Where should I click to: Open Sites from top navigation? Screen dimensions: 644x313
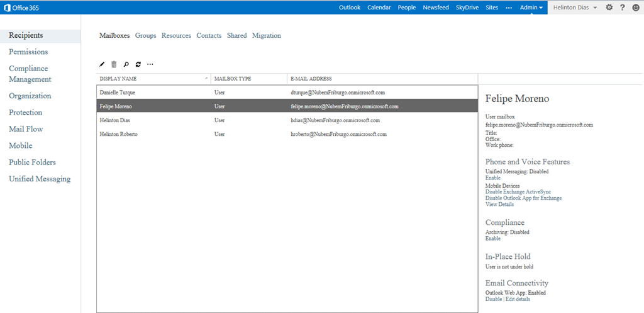[492, 8]
